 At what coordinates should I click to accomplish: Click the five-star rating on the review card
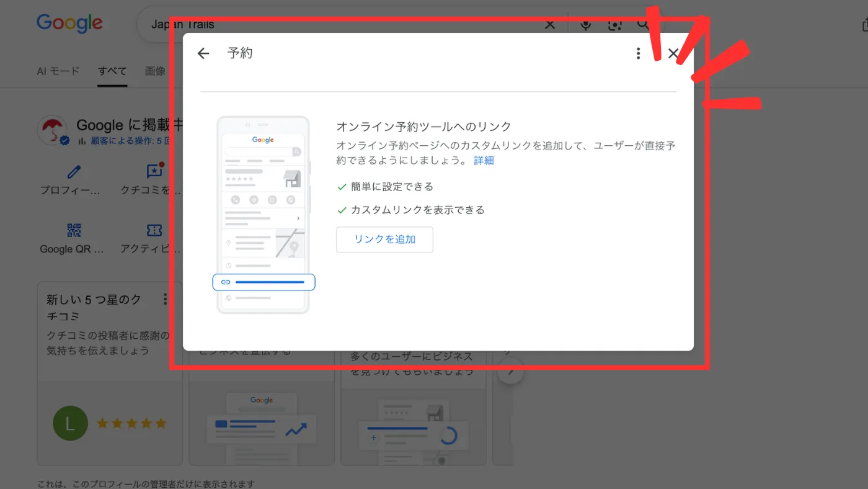[x=131, y=424]
